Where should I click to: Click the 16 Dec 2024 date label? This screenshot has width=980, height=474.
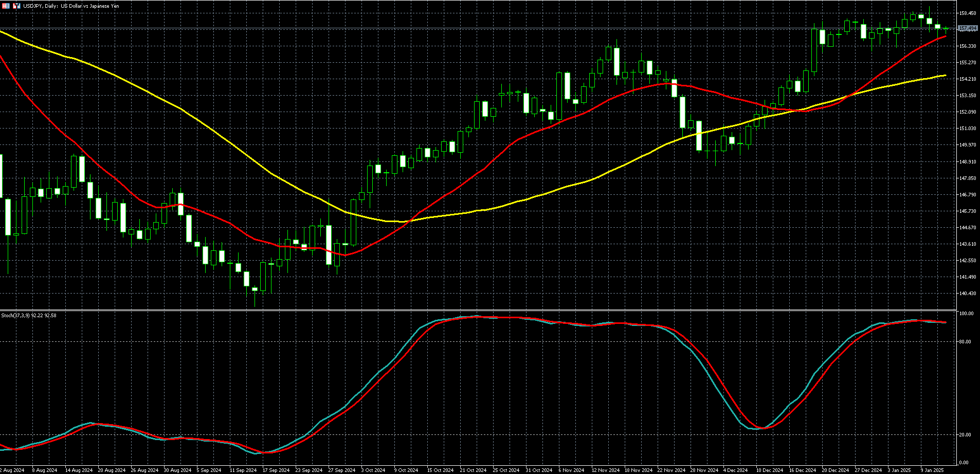point(802,470)
